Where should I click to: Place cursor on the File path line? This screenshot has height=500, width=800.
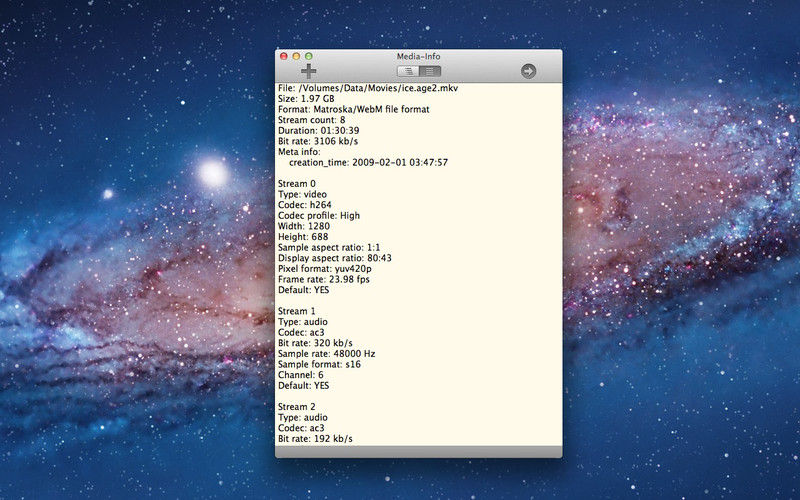368,88
